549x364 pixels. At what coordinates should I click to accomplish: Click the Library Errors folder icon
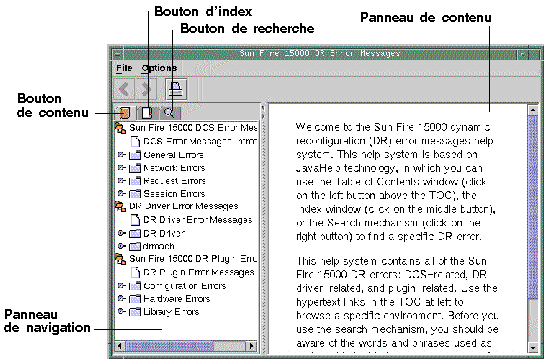click(x=135, y=312)
